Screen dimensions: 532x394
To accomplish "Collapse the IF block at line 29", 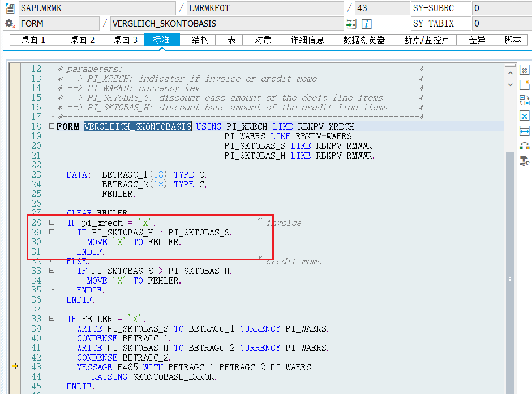I will click(52, 232).
